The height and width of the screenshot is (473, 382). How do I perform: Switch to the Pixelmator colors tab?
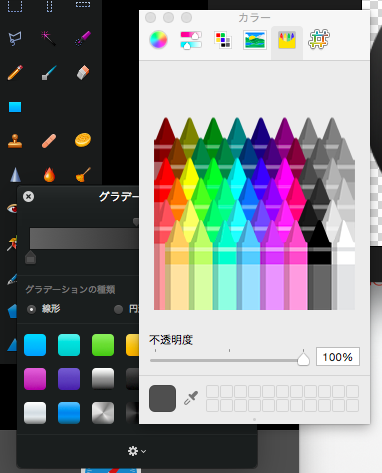point(319,39)
